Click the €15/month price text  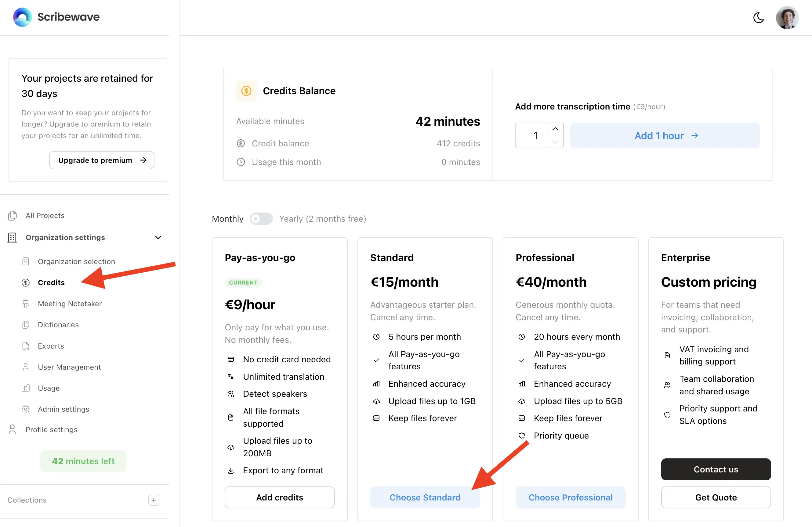tap(404, 282)
